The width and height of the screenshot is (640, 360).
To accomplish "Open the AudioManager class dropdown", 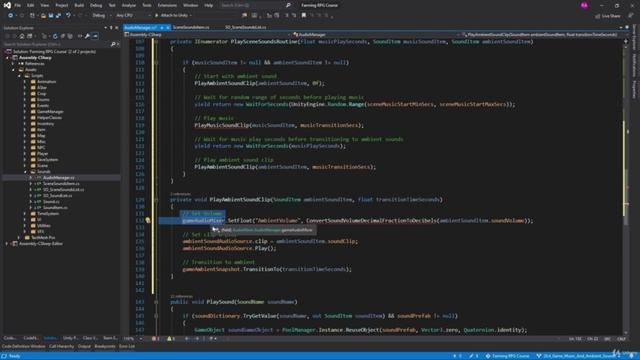I will coord(376,35).
